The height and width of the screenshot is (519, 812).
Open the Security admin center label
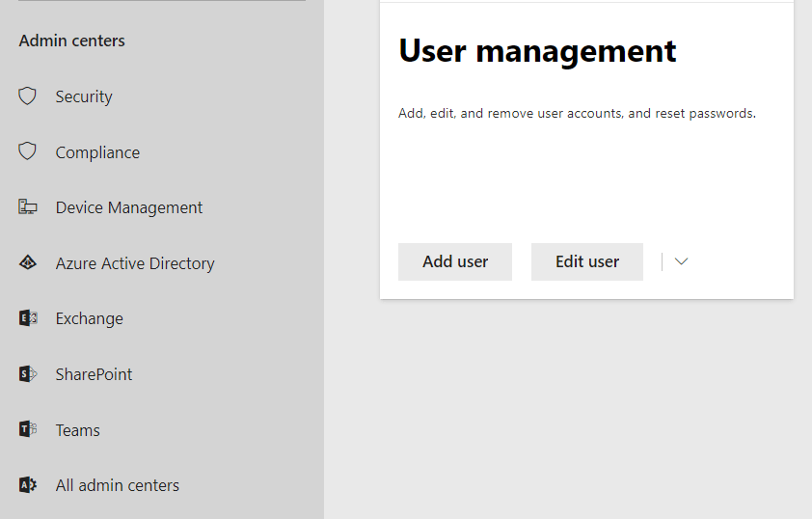(84, 96)
